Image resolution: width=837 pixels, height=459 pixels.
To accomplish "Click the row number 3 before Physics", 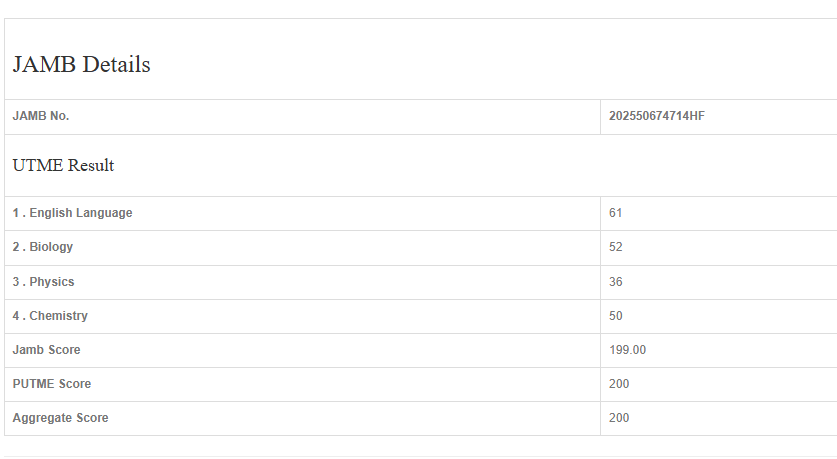I will [x=16, y=282].
